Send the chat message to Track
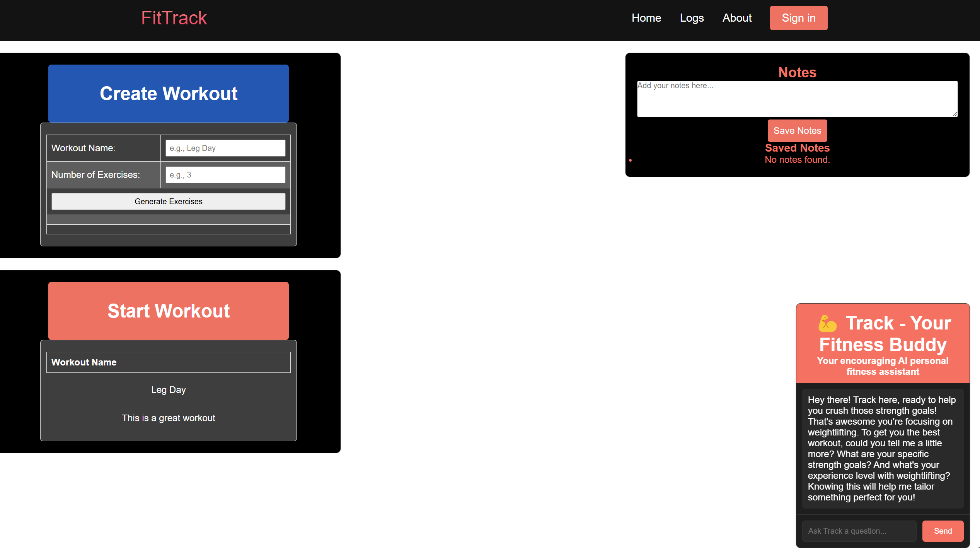 pos(943,531)
